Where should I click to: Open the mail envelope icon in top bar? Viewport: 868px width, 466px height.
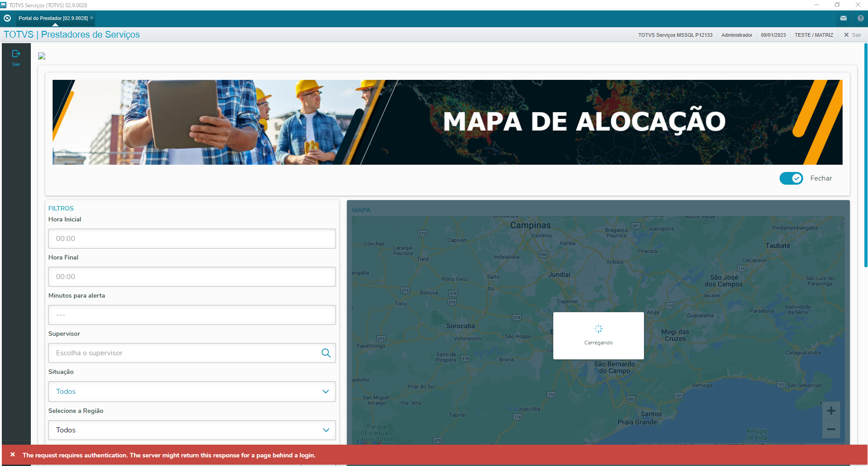click(x=844, y=18)
